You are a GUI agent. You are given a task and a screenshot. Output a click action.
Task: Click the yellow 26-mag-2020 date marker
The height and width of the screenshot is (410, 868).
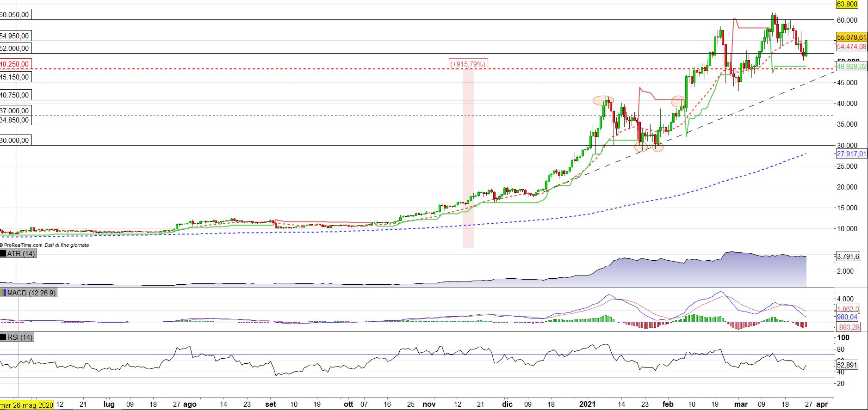[27, 404]
